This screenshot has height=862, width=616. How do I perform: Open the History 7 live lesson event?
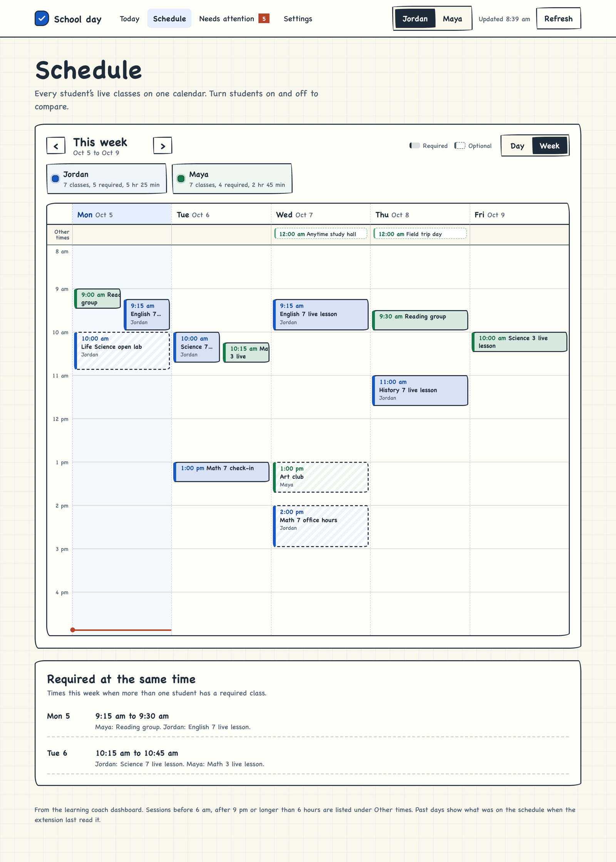point(420,391)
